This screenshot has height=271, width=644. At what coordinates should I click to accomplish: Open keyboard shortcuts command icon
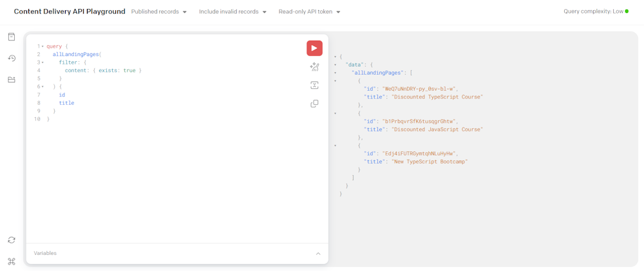pos(12,261)
